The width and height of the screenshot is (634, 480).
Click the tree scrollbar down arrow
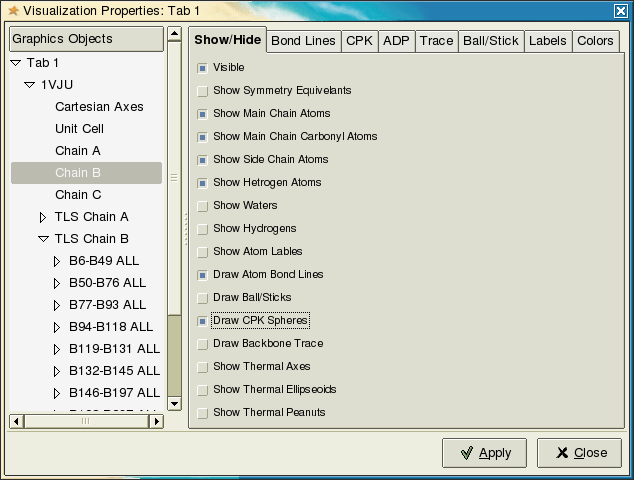coord(174,404)
